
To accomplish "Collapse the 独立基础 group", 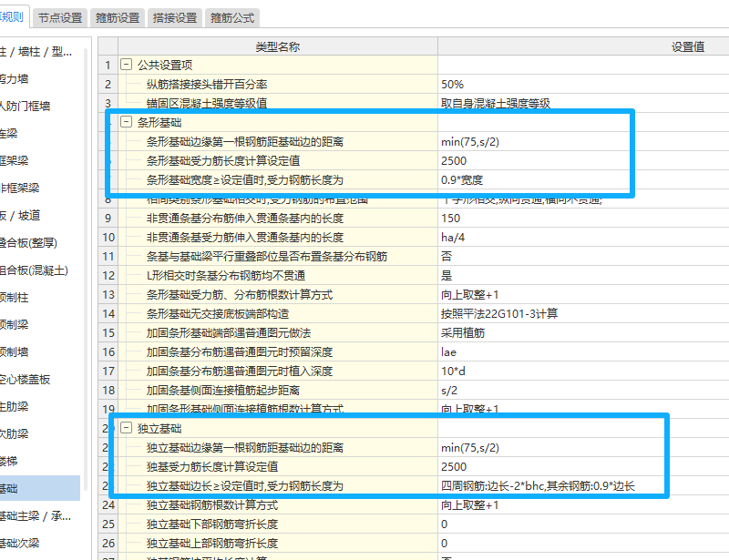I will pyautogui.click(x=126, y=428).
